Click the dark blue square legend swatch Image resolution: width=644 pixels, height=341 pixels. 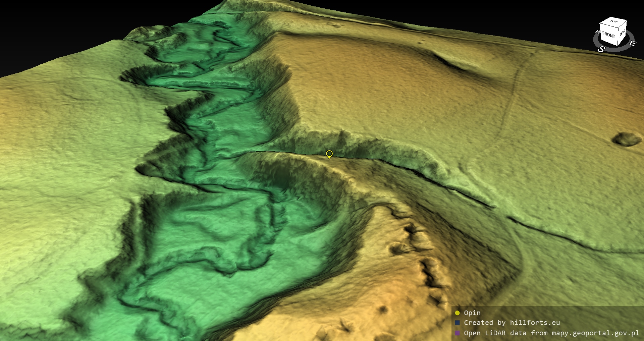pyautogui.click(x=457, y=323)
